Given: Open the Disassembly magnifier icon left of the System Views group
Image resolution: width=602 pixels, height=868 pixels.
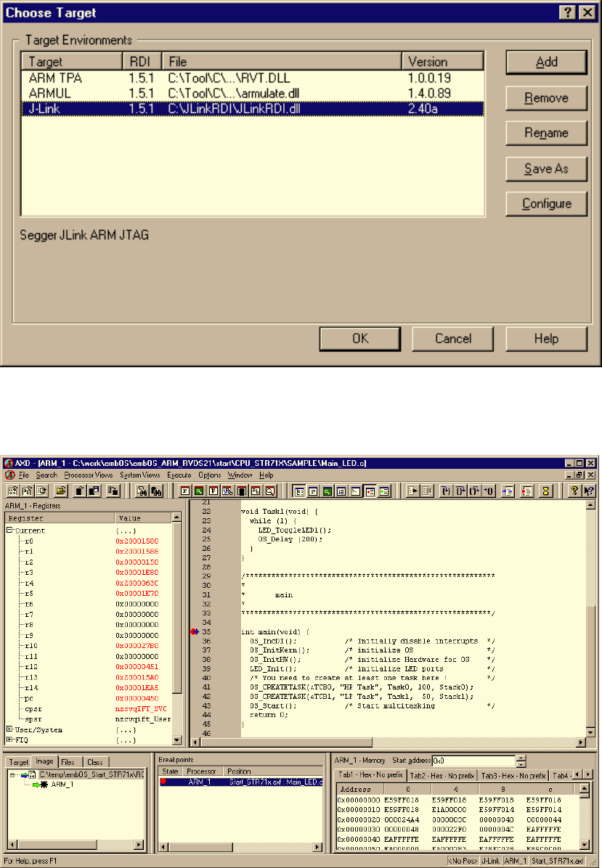Looking at the screenshot, I should click(269, 491).
